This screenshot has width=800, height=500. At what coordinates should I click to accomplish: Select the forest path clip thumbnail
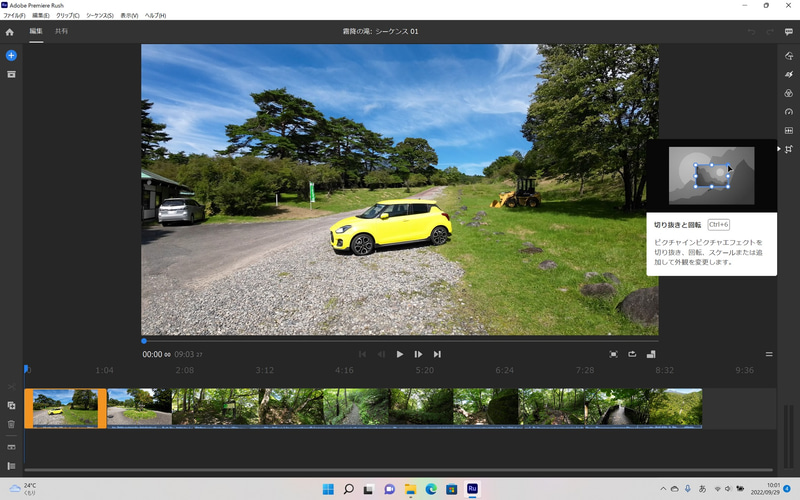click(x=356, y=407)
